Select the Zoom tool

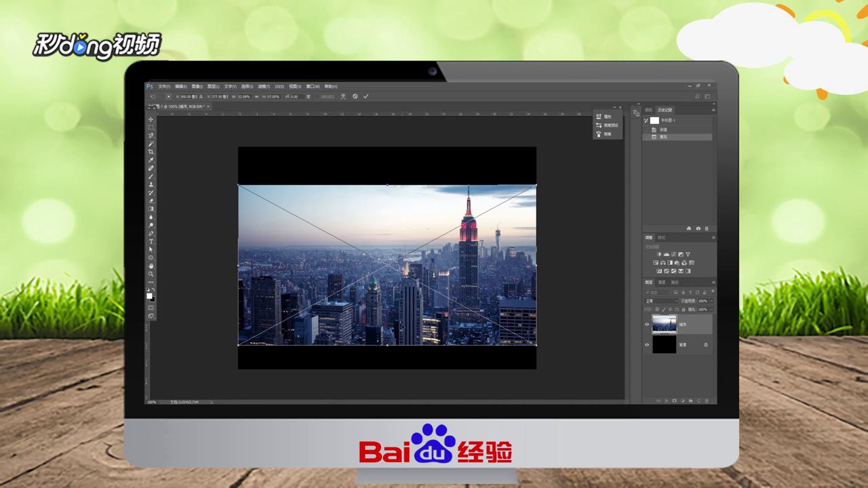150,275
